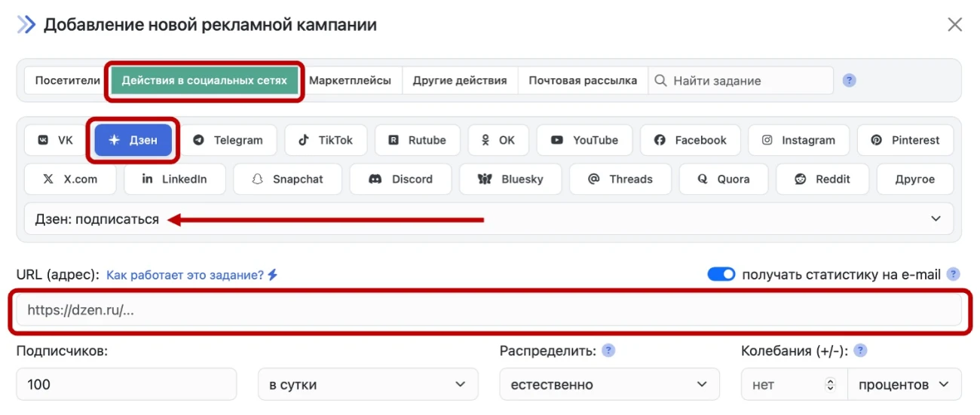Select the VK social network button
The width and height of the screenshot is (980, 415).
click(55, 140)
